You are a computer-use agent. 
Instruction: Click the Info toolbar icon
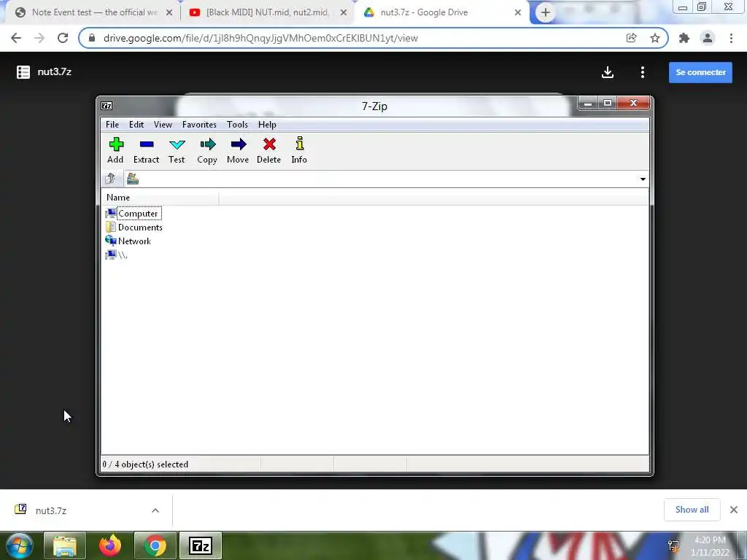click(x=299, y=150)
